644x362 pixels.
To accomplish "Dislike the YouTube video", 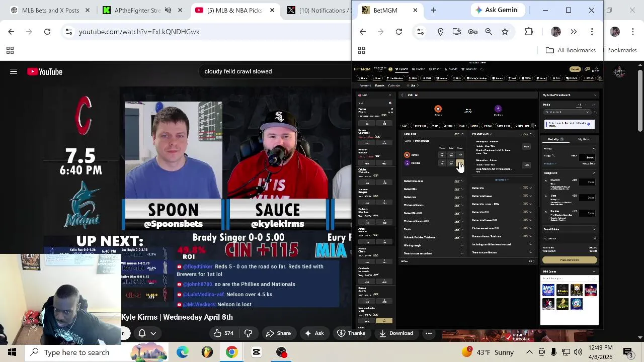I will 248,333.
